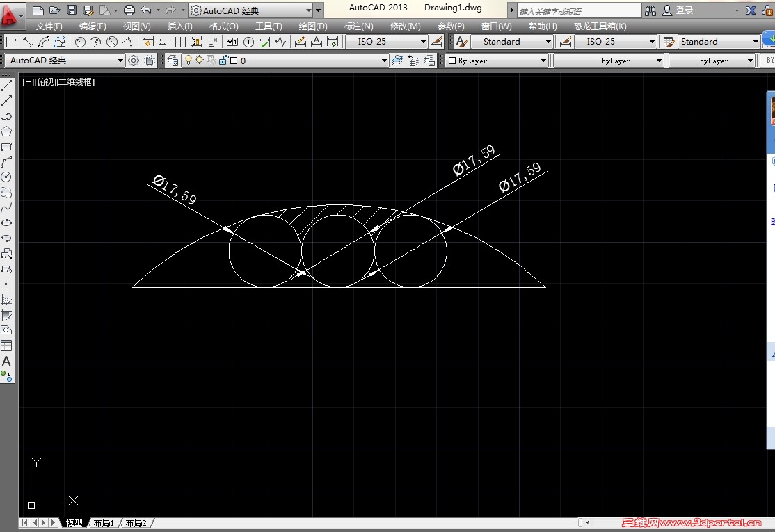Viewport: 775px width, 532px height.
Task: Select the Spline draw tool
Action: (x=6, y=208)
